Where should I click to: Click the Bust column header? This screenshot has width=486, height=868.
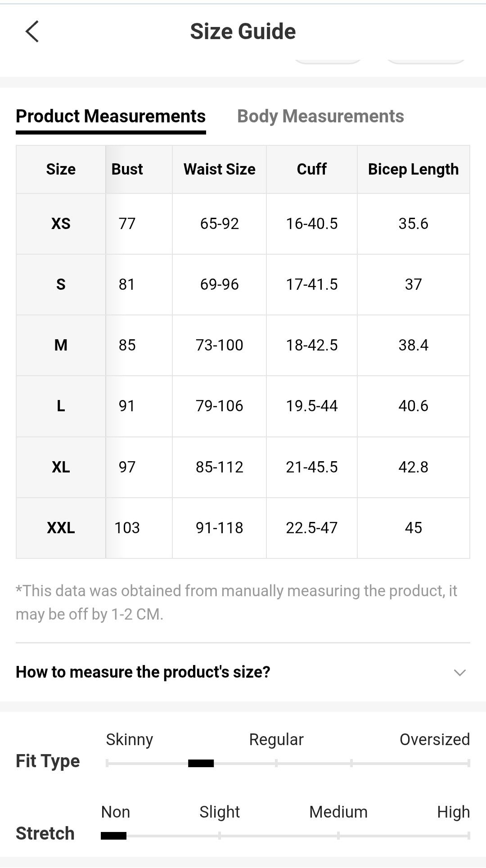click(127, 169)
